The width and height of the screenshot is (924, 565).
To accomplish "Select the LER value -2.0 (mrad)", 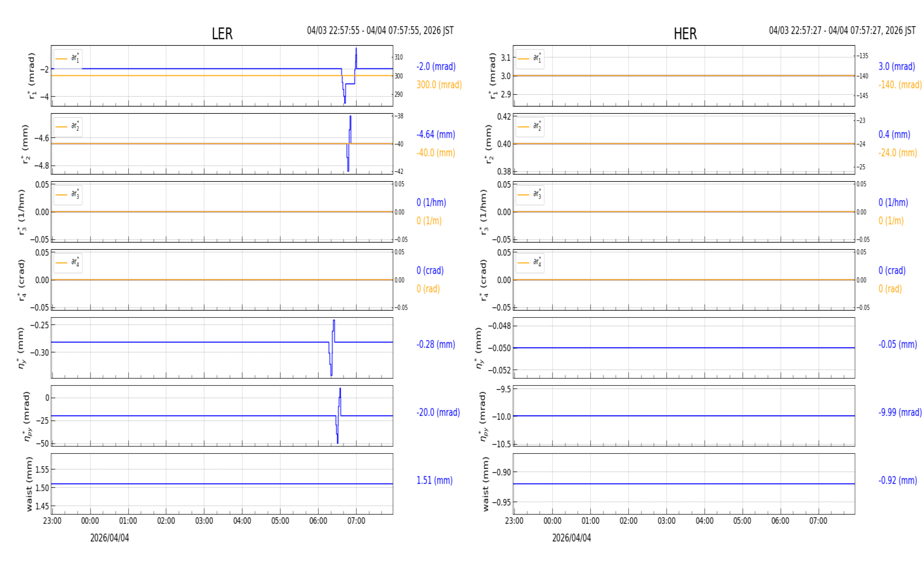I will tap(436, 67).
